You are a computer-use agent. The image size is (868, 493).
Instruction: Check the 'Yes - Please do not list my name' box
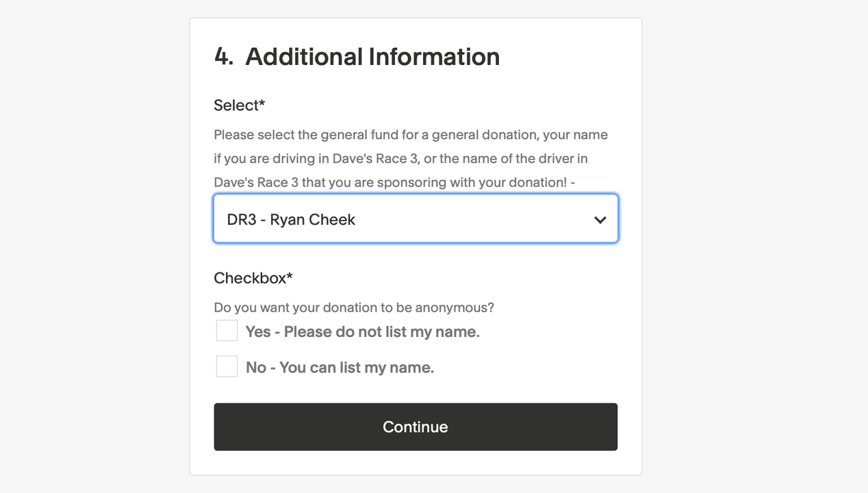pos(227,331)
